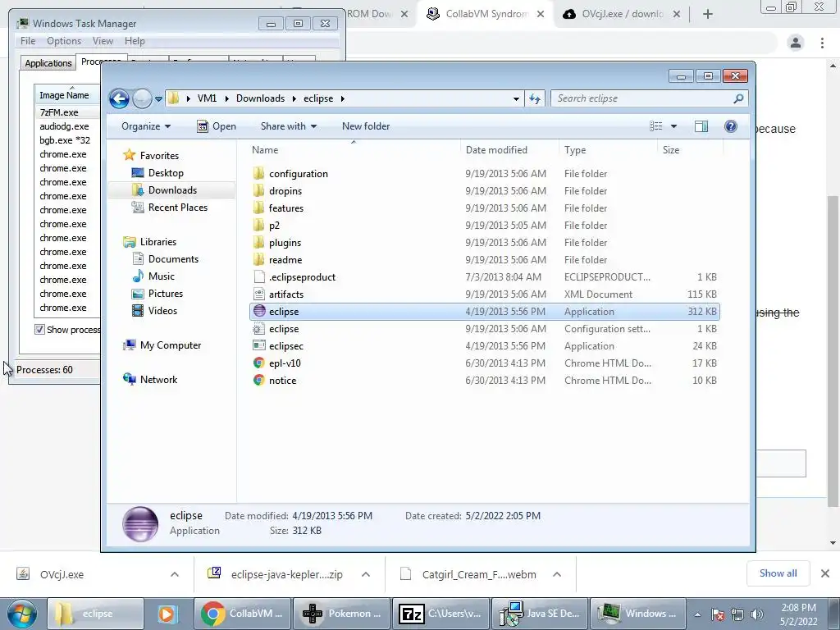
Task: Select the notice Chrome HTML file
Action: tap(282, 380)
